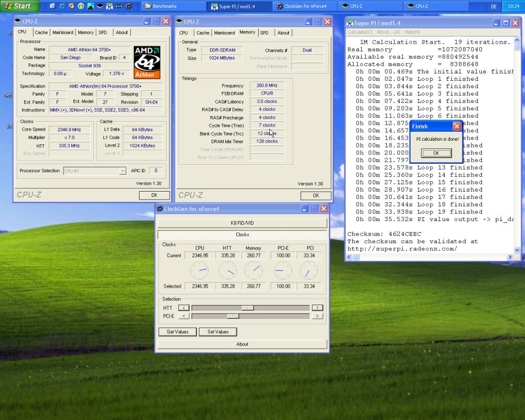Switch to ClockGen for nForce4 taskbar button
Image resolution: width=525 pixels, height=420 pixels.
click(304, 6)
